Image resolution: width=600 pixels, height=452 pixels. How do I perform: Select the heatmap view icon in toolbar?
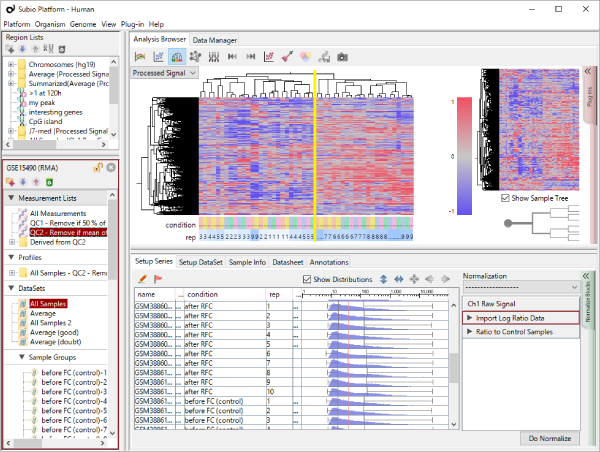pyautogui.click(x=177, y=57)
